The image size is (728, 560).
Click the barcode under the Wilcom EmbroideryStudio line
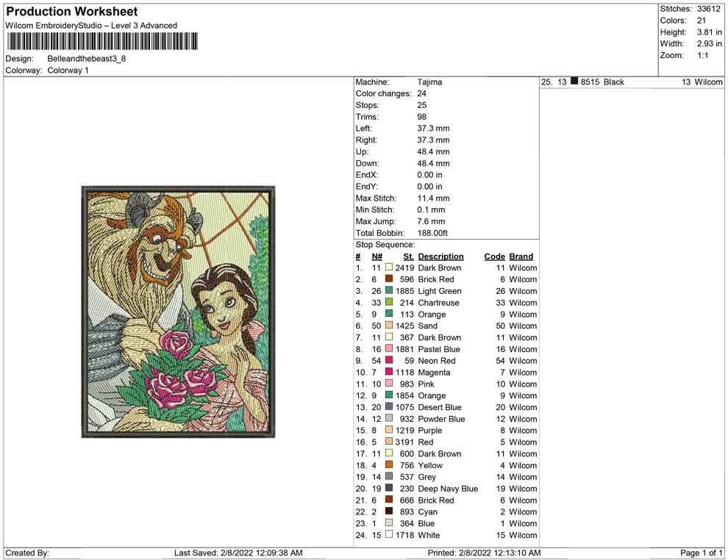101,41
